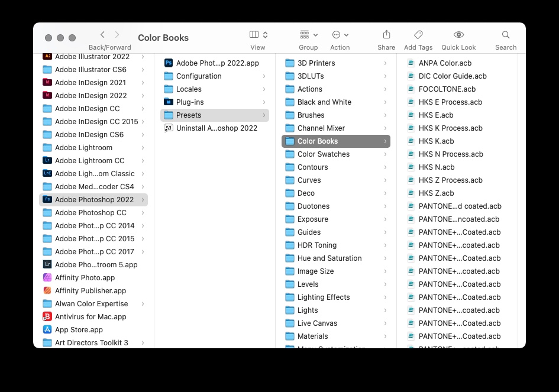Select the Hue and Saturation folder
Image resolution: width=559 pixels, height=392 pixels.
336,258
